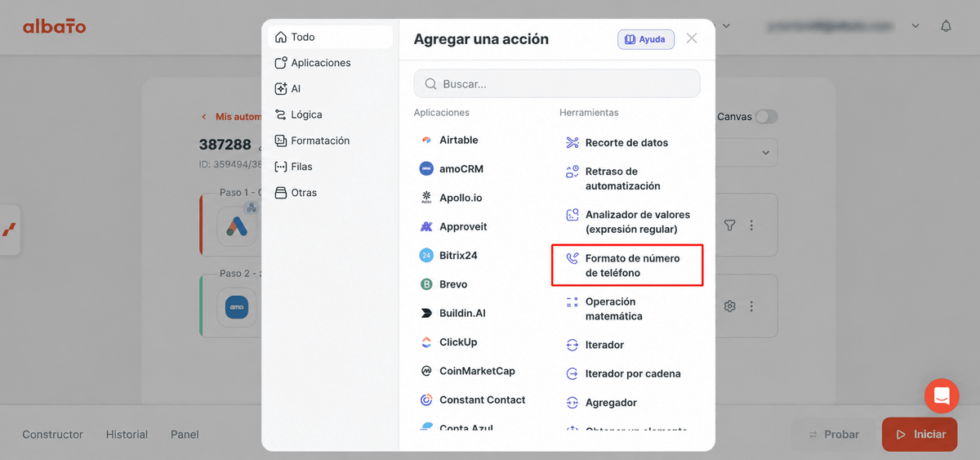Select the Todo category in sidebar
The width and height of the screenshot is (980, 460).
point(330,37)
